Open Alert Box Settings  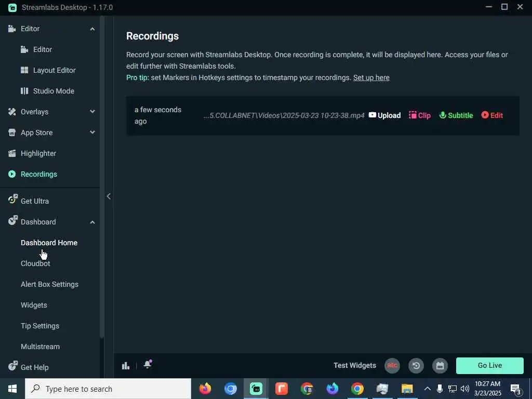click(49, 284)
